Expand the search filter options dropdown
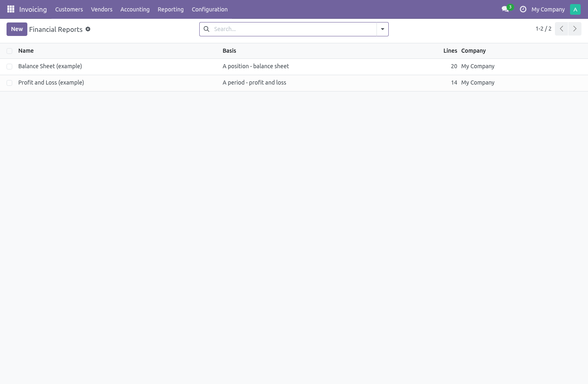Screen dimensions: 588x384 pos(383,29)
